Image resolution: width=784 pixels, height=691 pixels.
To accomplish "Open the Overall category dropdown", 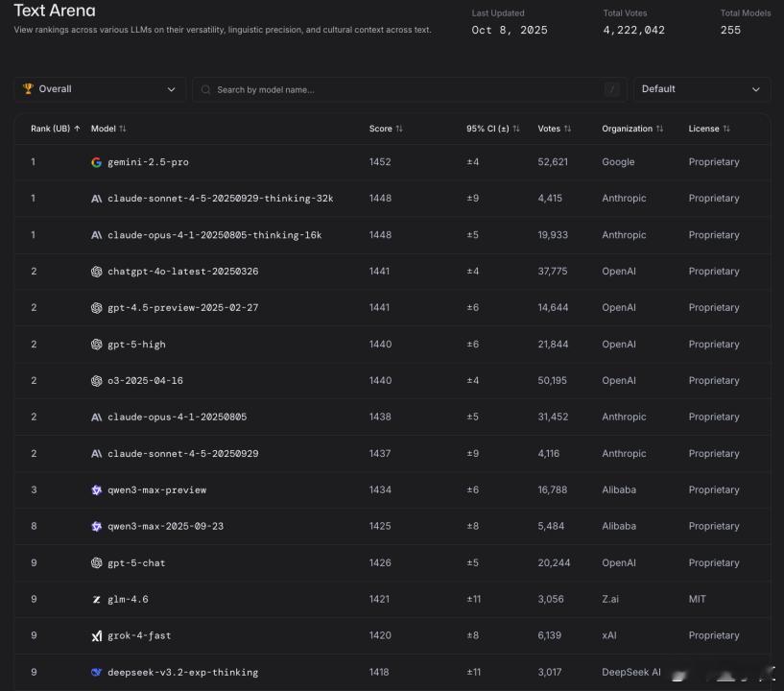I will pos(100,89).
